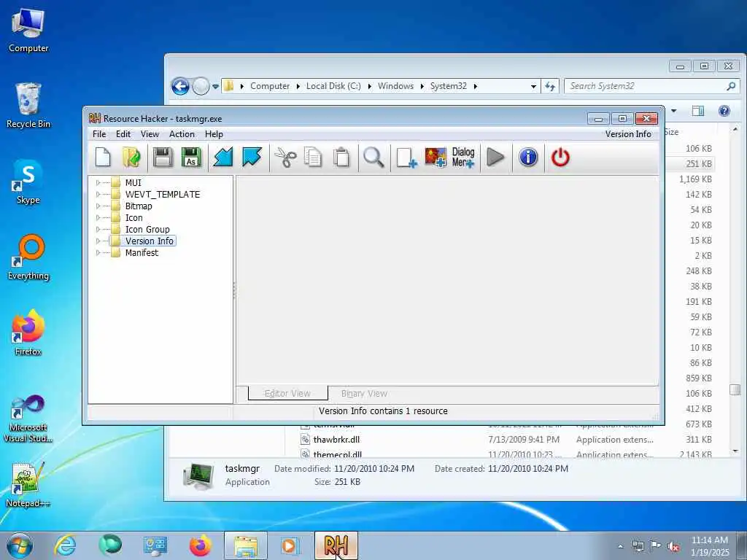Click the Add image resource icon

[436, 157]
